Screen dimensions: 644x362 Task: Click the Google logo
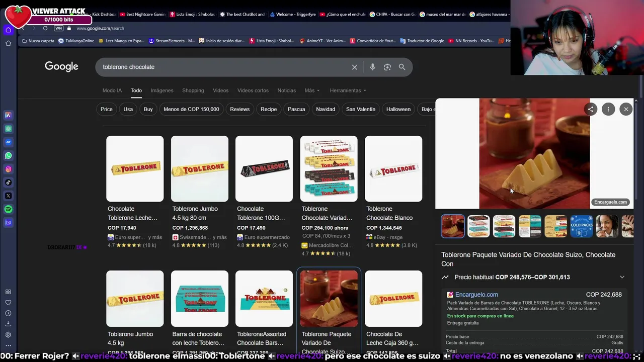click(x=61, y=67)
